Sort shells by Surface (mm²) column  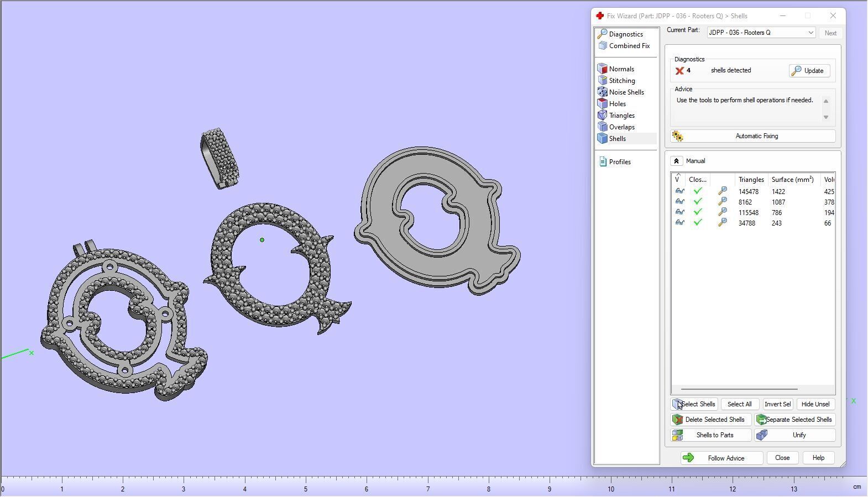[x=792, y=180]
